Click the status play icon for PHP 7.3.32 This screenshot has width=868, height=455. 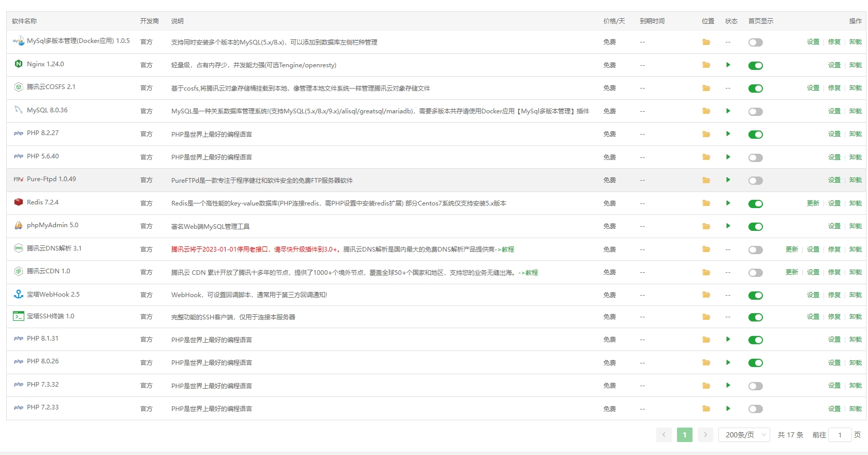tap(728, 385)
